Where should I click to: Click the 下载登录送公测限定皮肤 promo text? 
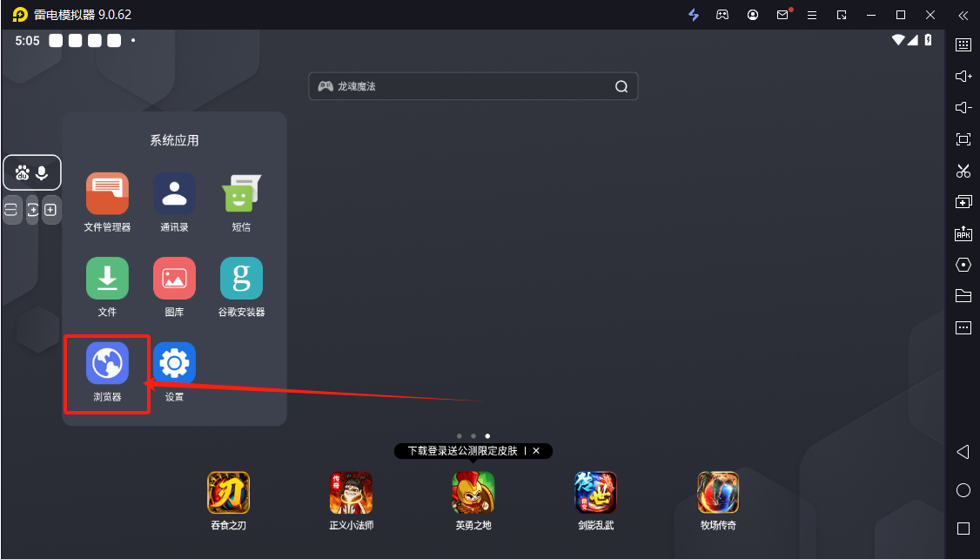(462, 451)
